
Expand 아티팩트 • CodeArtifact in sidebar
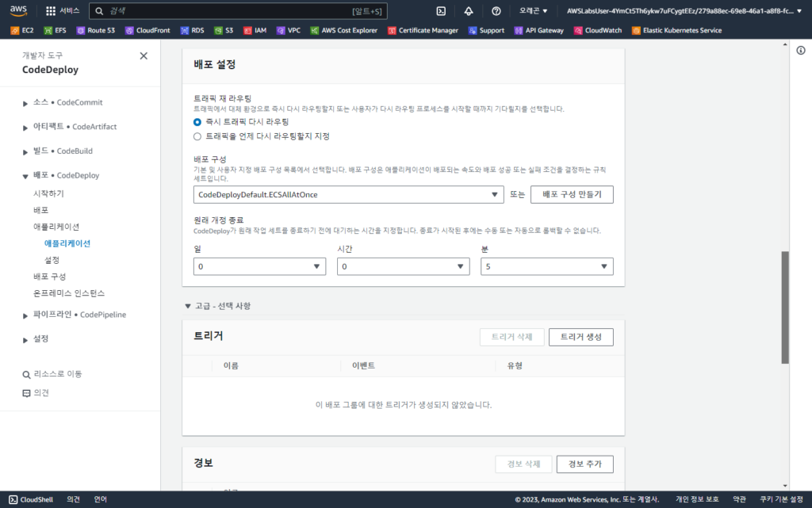point(25,128)
